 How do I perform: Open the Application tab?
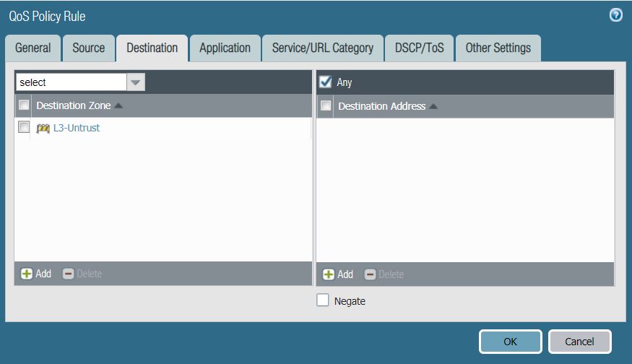[x=225, y=48]
